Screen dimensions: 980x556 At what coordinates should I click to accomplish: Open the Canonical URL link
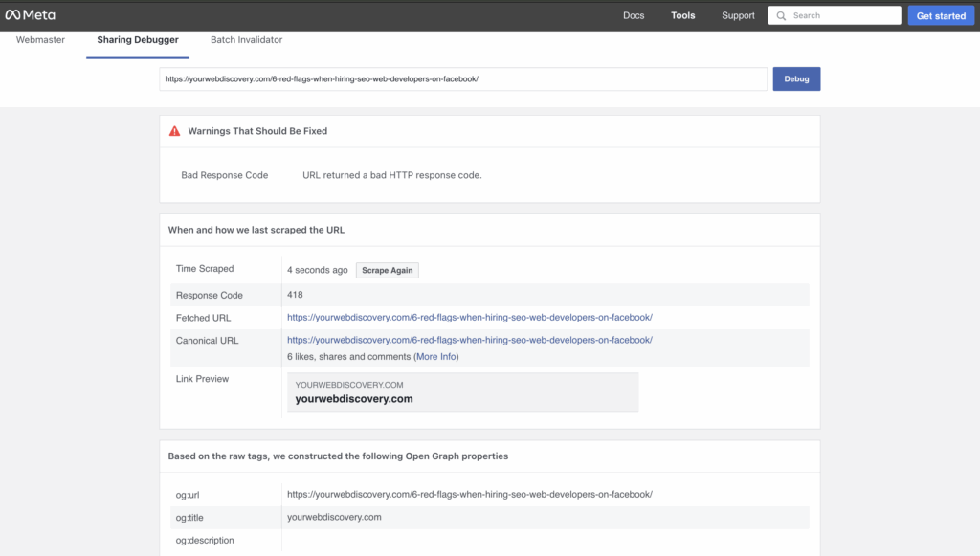469,340
